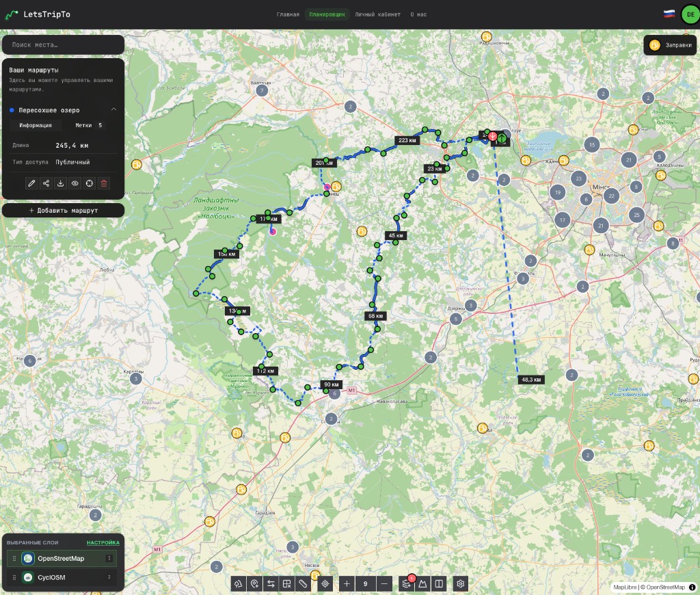Screen dimensions: 700x595
Task: Click the 45 км distance marker
Action: tap(396, 235)
